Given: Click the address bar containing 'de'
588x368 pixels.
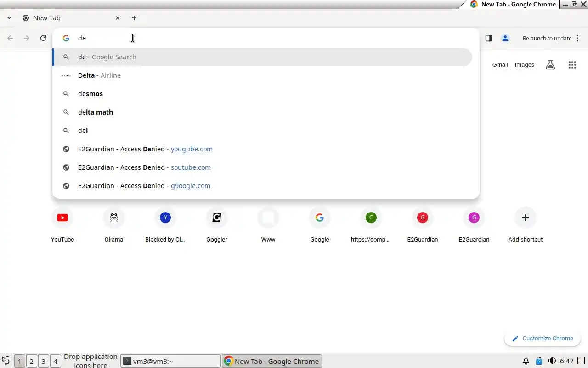Looking at the screenshot, I should (x=266, y=38).
